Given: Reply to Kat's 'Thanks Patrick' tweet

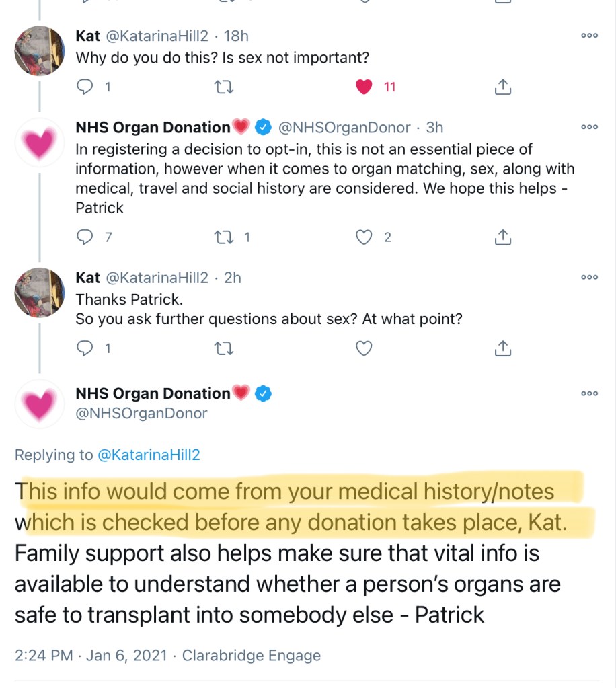Looking at the screenshot, I should [85, 348].
